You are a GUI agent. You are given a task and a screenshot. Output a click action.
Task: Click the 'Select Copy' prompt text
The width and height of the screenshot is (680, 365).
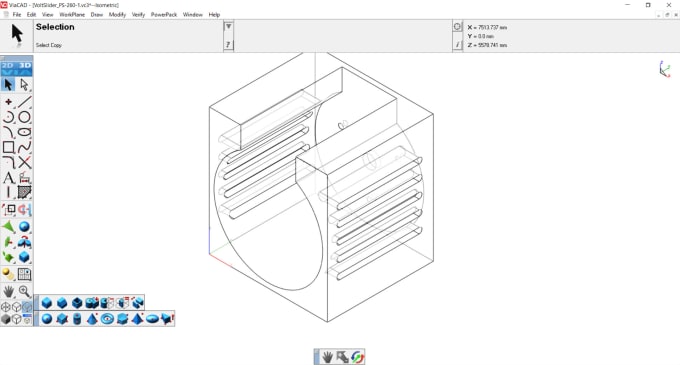tap(49, 45)
